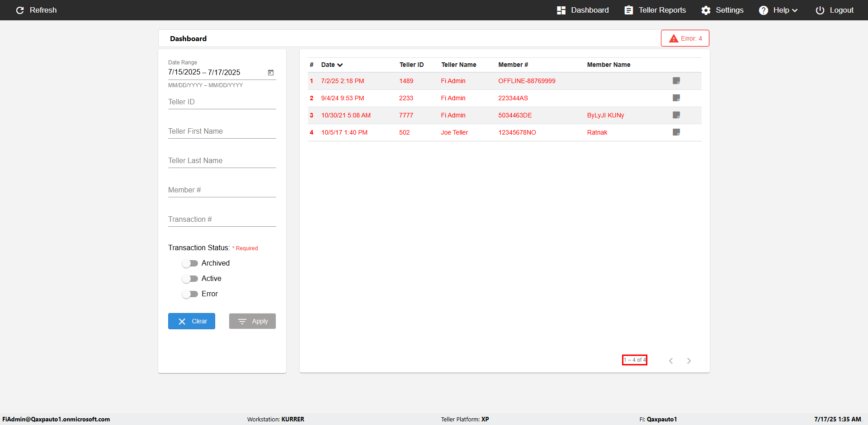The image size is (868, 425).
Task: Select member number 5034463DE cell
Action: pyautogui.click(x=515, y=115)
